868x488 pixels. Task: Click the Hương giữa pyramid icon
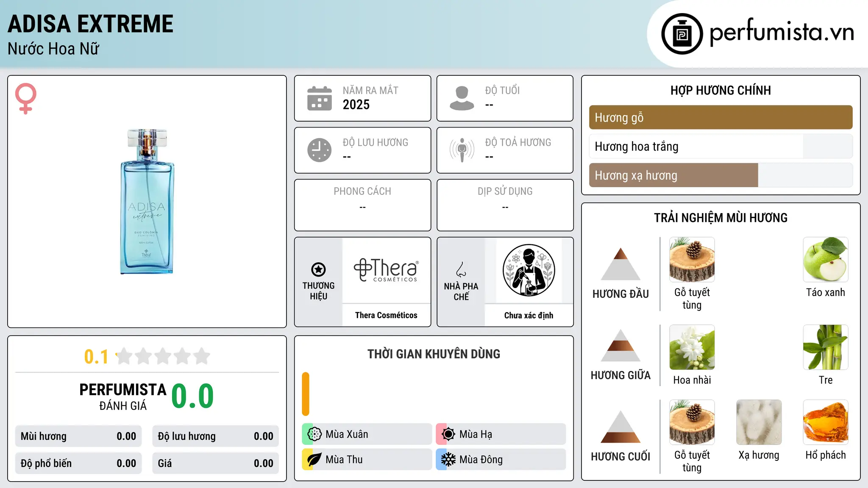[620, 346]
